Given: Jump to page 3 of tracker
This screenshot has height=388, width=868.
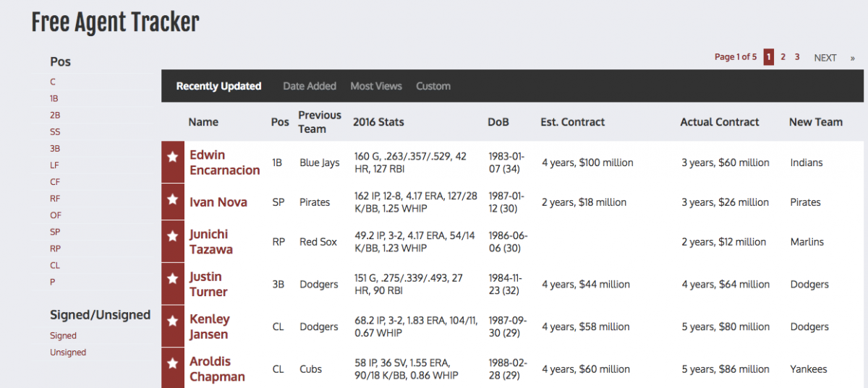Looking at the screenshot, I should (x=797, y=57).
